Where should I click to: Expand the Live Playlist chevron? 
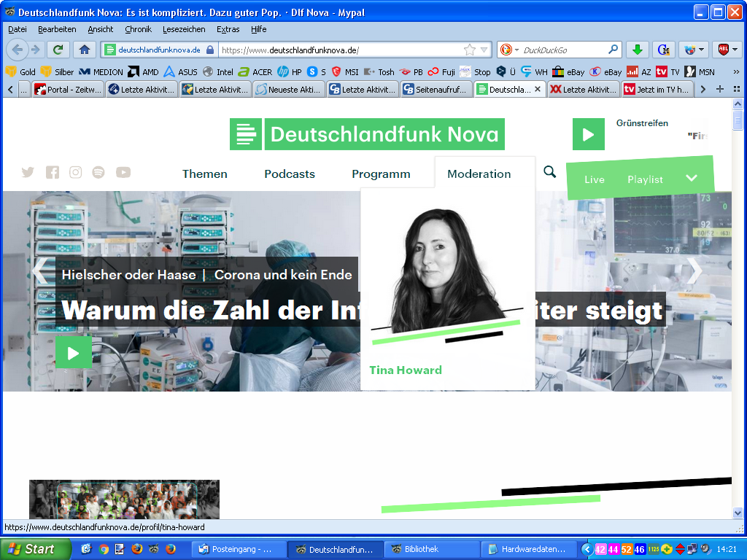click(692, 178)
